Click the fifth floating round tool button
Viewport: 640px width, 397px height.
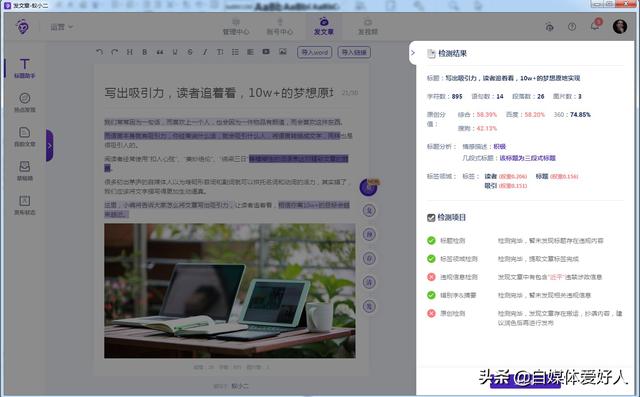coord(369,282)
